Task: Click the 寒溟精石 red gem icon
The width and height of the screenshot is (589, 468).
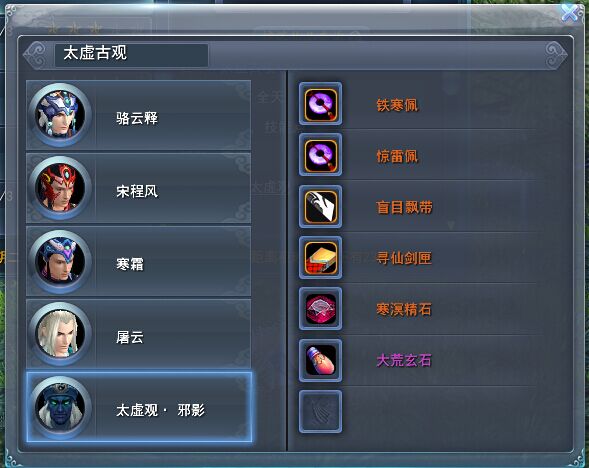Action: click(320, 309)
